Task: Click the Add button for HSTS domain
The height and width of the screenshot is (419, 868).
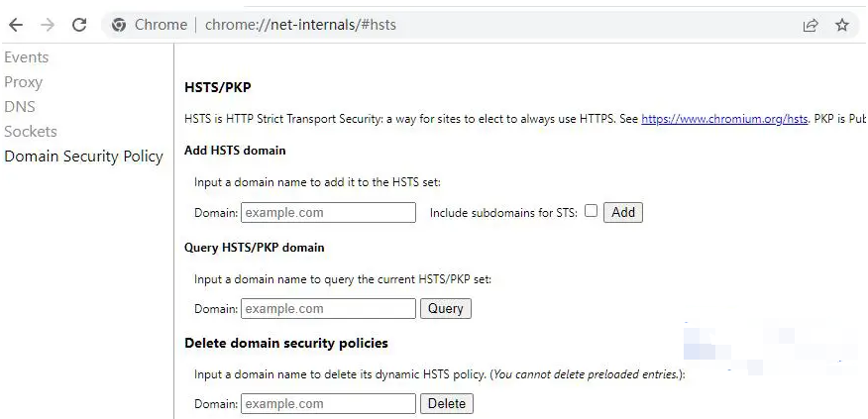Action: point(623,213)
